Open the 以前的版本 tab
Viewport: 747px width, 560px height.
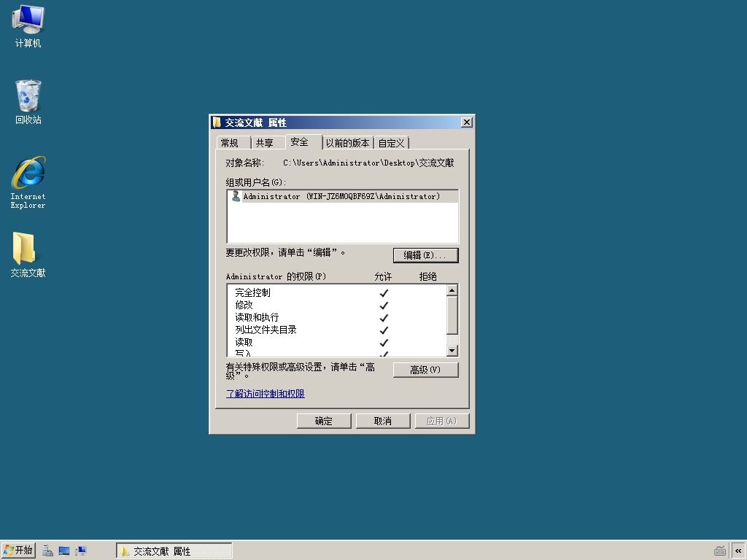point(348,143)
